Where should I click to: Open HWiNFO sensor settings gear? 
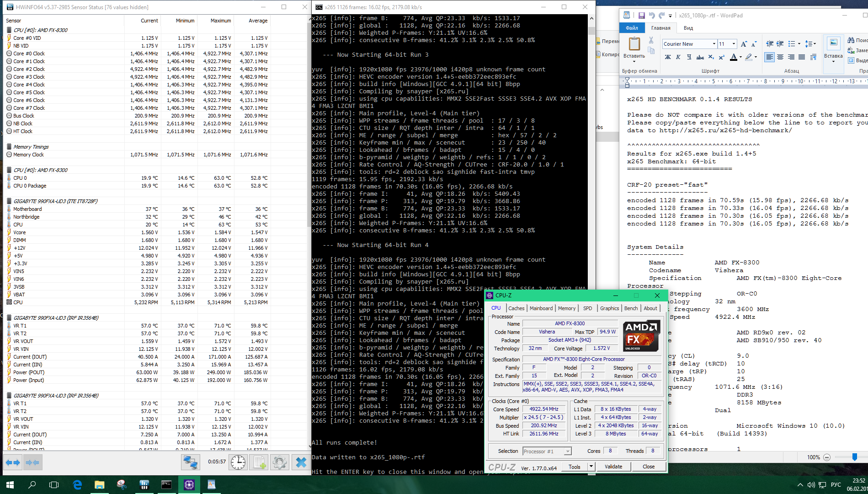[279, 462]
